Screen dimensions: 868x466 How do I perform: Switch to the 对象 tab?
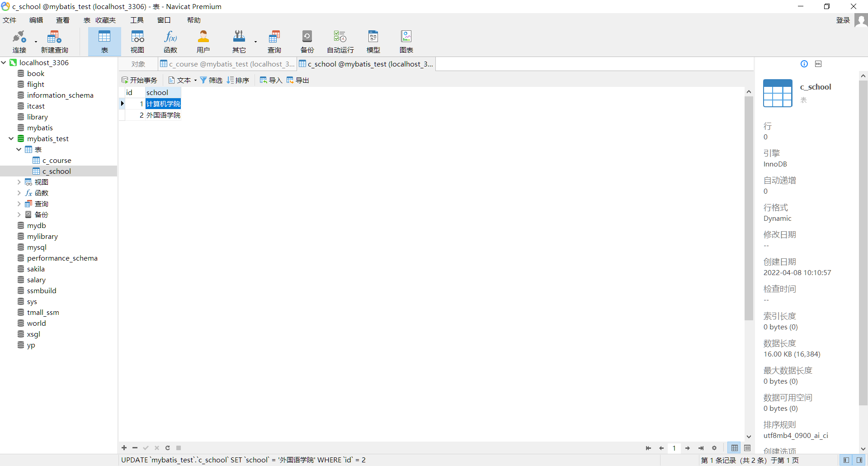pos(138,64)
